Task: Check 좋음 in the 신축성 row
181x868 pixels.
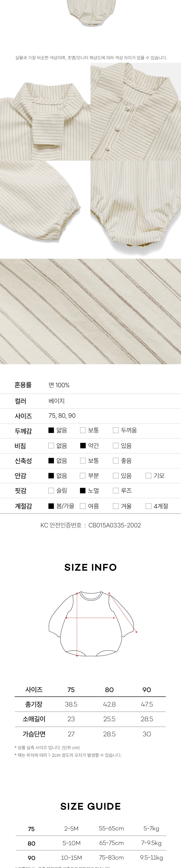Action: point(116,461)
